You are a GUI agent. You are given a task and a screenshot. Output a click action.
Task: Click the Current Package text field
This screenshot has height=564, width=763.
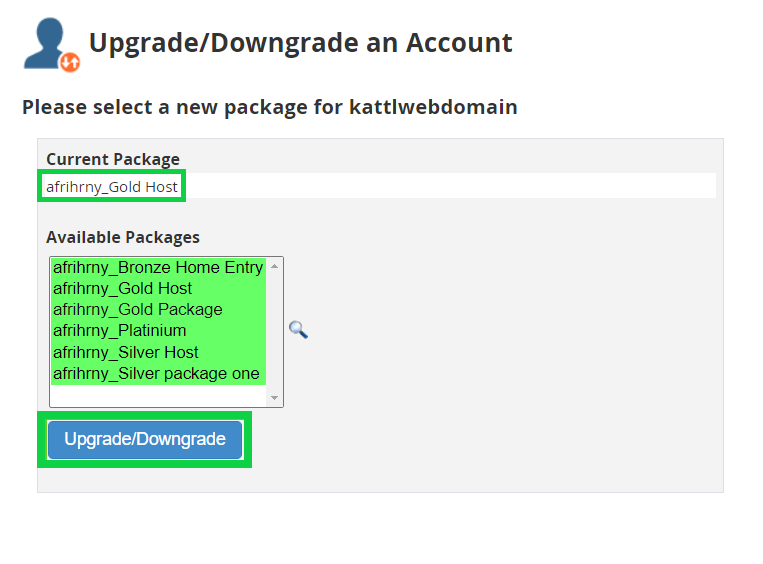click(400, 186)
